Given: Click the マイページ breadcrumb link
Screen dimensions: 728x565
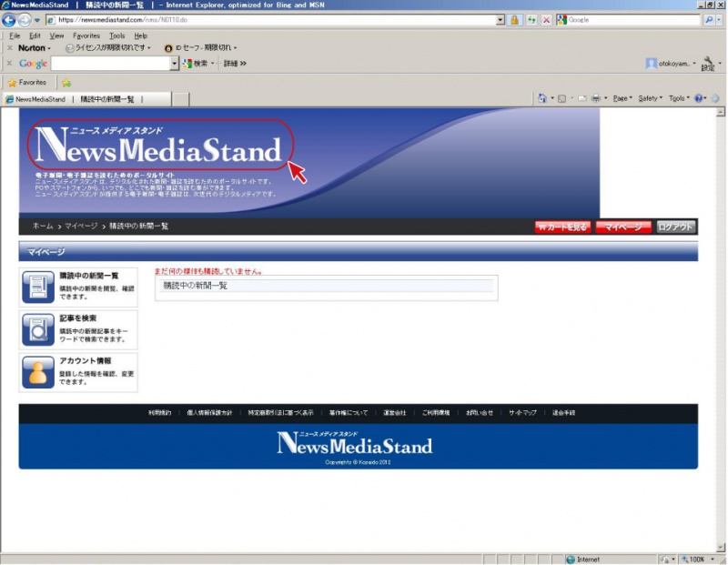Looking at the screenshot, I should click(81, 227).
